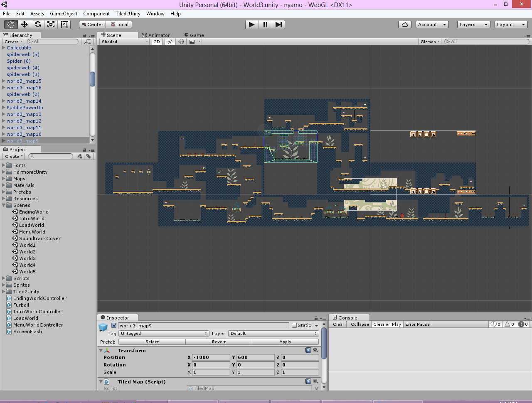Open the Tiled2Unity menu
Screen dimensions: 532x403
click(x=128, y=14)
